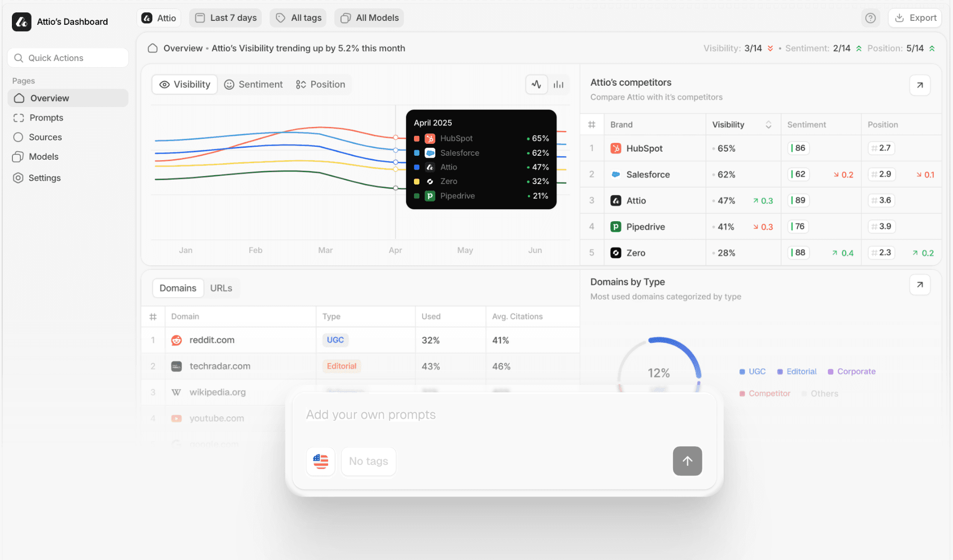953x560 pixels.
Task: Toggle Sentiment metric on the chart
Action: [253, 84]
